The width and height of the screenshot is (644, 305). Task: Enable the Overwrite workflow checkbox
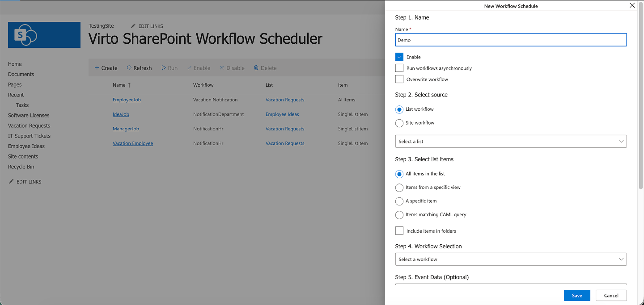(399, 79)
